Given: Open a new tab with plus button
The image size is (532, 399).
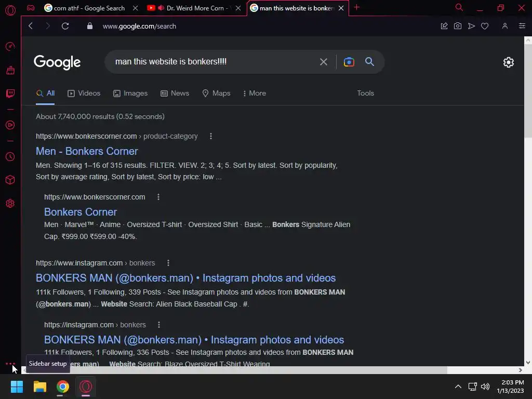Looking at the screenshot, I should tap(356, 7).
